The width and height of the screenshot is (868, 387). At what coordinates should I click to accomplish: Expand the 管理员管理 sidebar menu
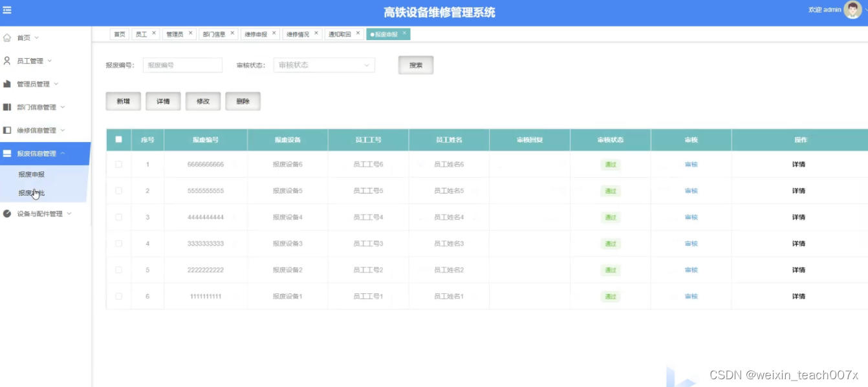pos(56,84)
